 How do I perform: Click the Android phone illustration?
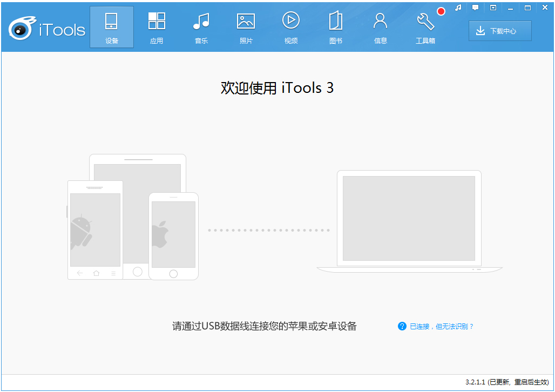(x=94, y=229)
